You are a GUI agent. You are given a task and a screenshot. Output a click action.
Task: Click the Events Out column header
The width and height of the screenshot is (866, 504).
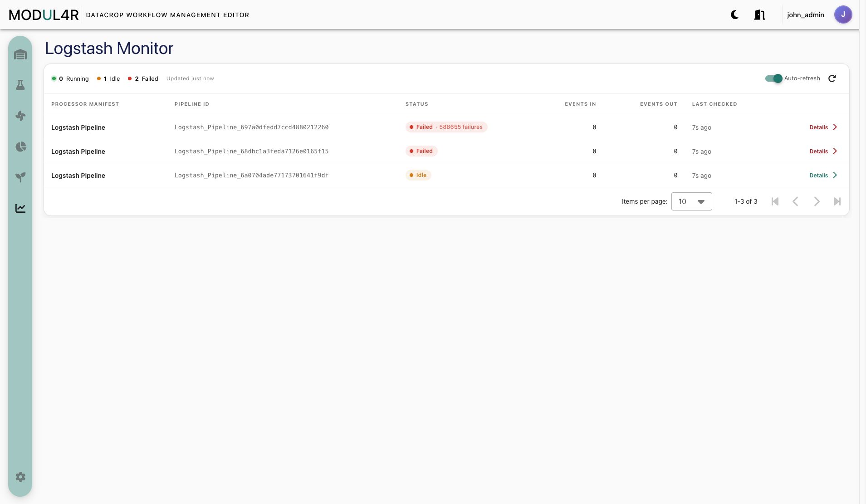click(658, 104)
